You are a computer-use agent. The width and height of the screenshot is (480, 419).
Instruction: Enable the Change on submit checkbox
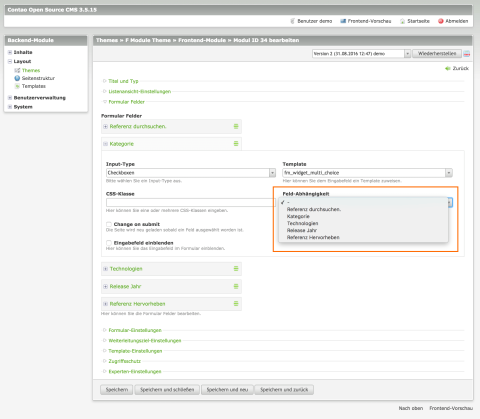pyautogui.click(x=109, y=224)
